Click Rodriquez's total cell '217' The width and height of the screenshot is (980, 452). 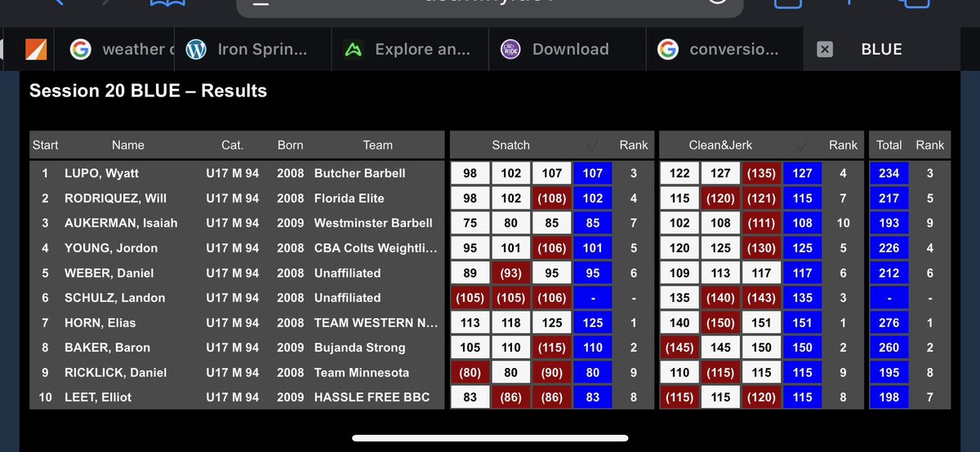889,198
